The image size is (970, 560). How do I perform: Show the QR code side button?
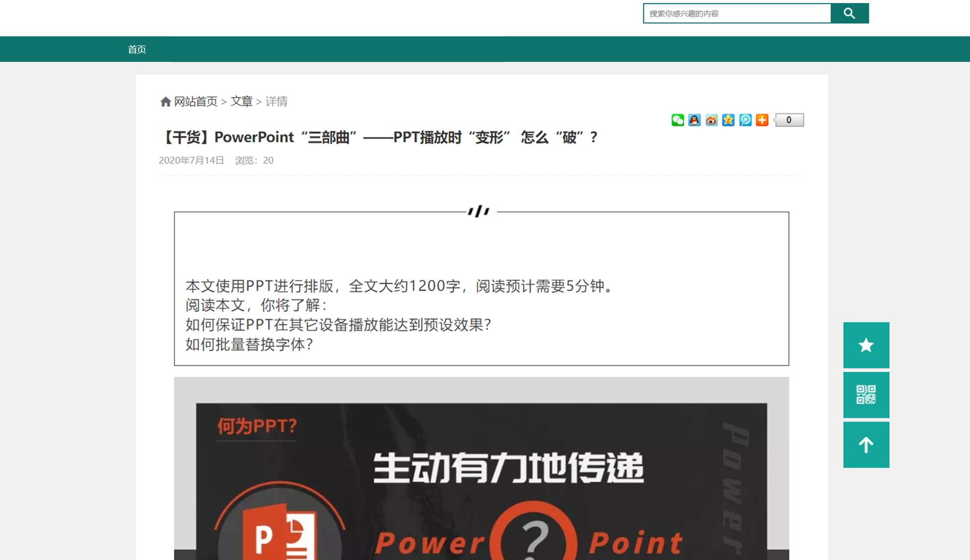(x=866, y=395)
